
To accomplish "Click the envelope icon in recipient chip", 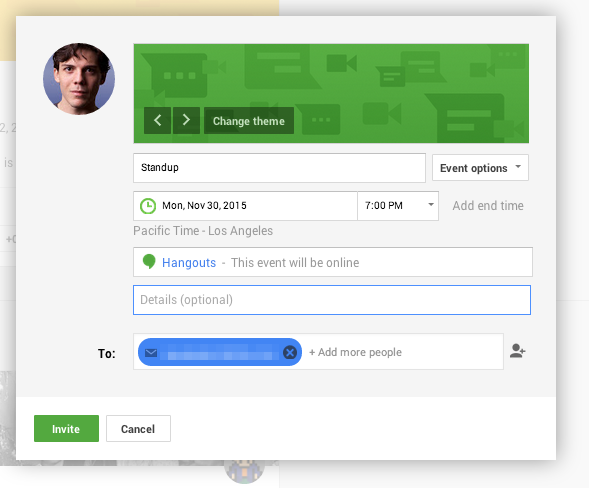I will click(151, 353).
